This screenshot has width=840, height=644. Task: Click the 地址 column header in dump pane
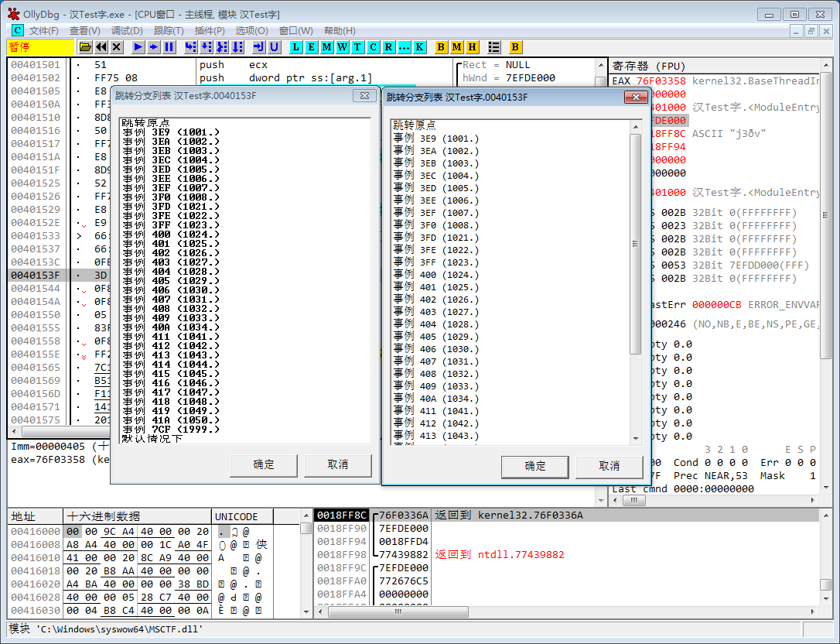[36, 516]
